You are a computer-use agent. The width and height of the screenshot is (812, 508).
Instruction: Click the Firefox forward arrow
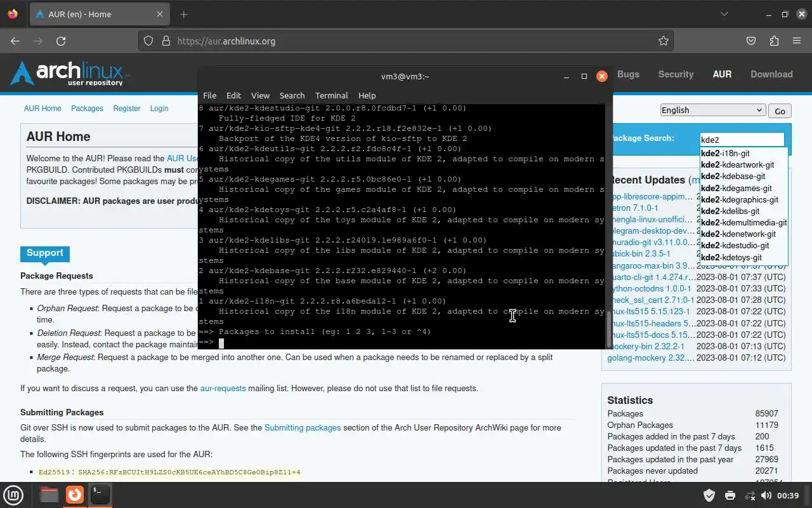(x=38, y=41)
